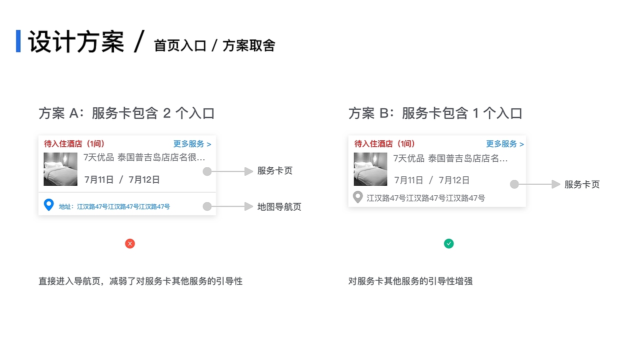
Task: Click the 待入住酒店（1间）label in Plan A
Action: pos(73,144)
